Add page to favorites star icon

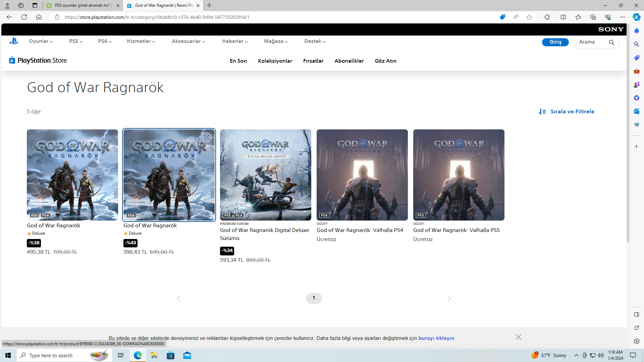tap(529, 17)
